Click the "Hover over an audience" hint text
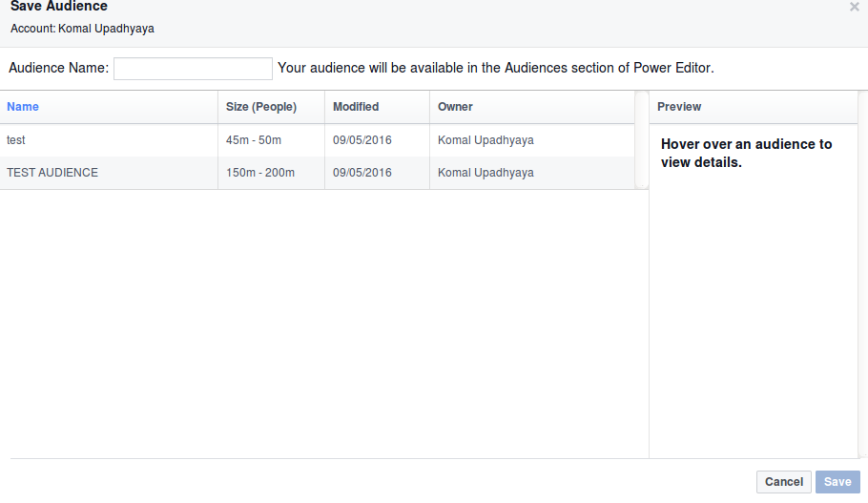The image size is (868, 503). point(746,153)
